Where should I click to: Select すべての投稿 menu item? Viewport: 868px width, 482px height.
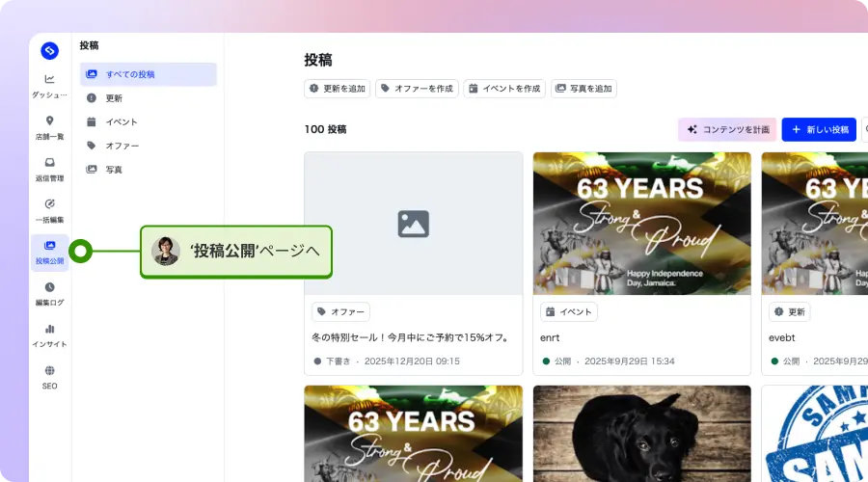point(148,74)
